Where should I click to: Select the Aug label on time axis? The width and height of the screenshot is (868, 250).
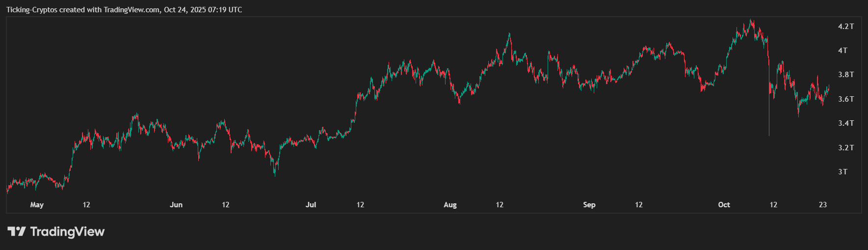pyautogui.click(x=450, y=205)
